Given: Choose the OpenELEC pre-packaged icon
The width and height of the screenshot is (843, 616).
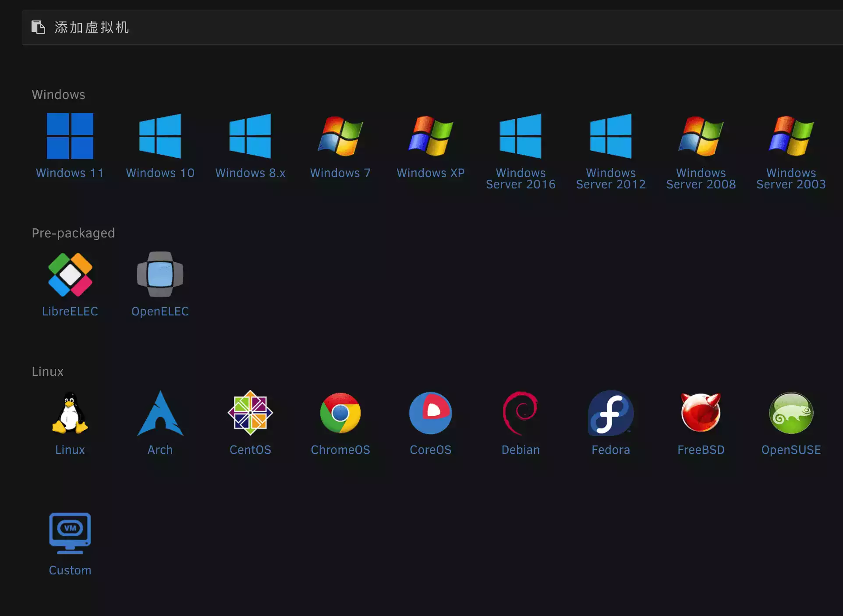Looking at the screenshot, I should coord(160,275).
